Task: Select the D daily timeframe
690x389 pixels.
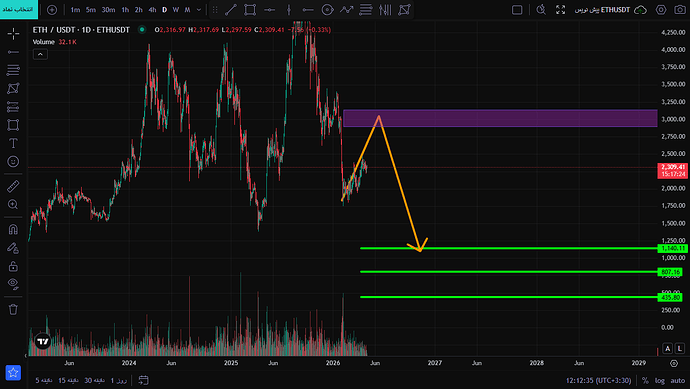Action: coord(165,10)
